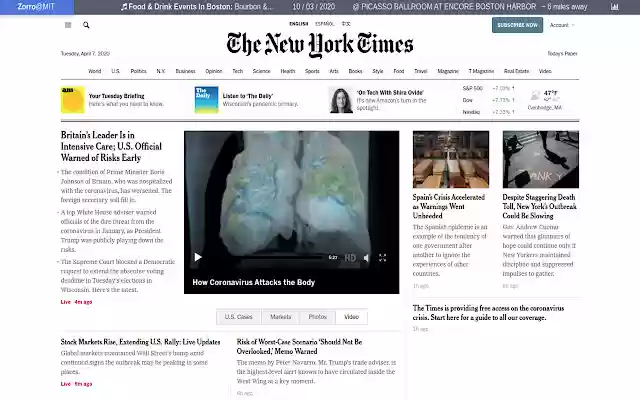The width and height of the screenshot is (640, 400).
Task: Switch to the Photos tab
Action: (318, 317)
